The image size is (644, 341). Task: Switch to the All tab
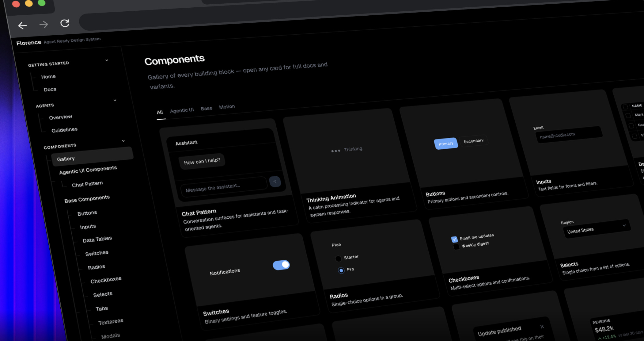(160, 113)
